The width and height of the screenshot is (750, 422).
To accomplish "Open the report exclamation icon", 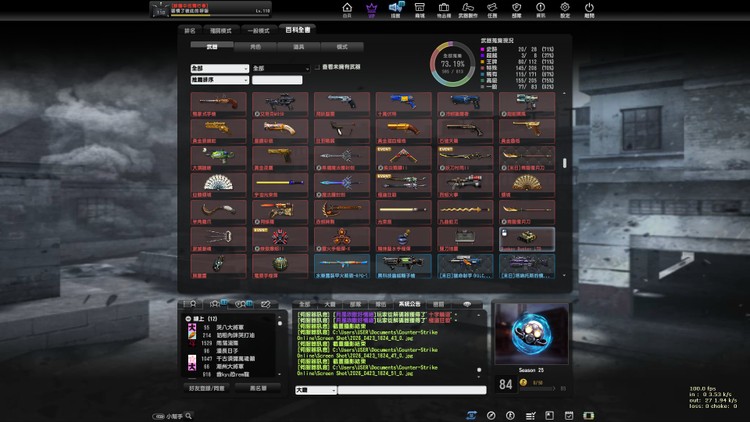I will pyautogui.click(x=541, y=12).
